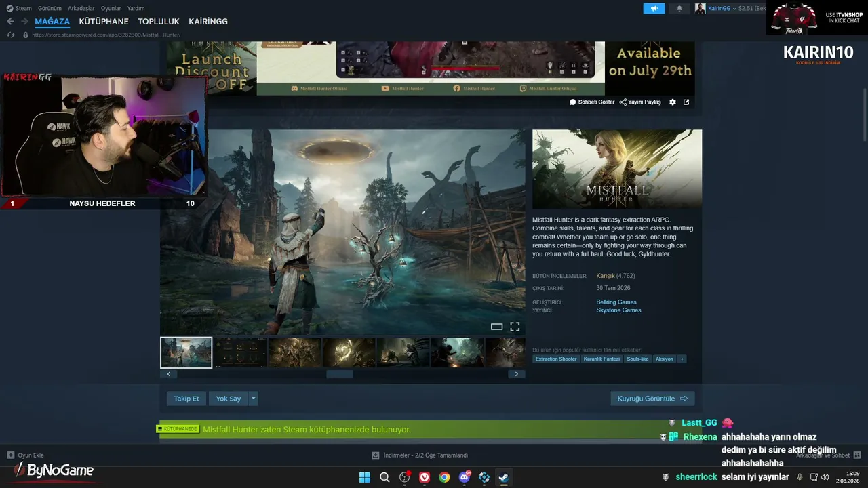The image size is (868, 488).
Task: Open the taskbar volume icon
Action: pos(825,477)
